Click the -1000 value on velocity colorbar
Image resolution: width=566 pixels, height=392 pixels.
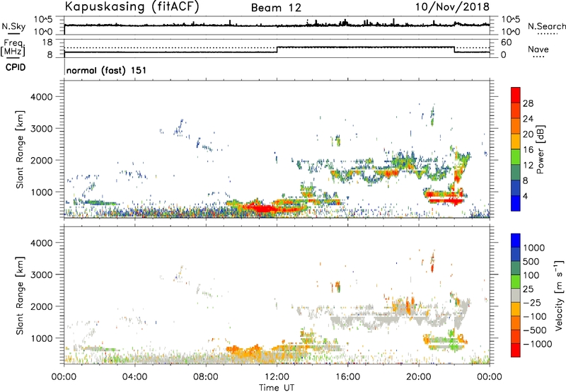537,344
